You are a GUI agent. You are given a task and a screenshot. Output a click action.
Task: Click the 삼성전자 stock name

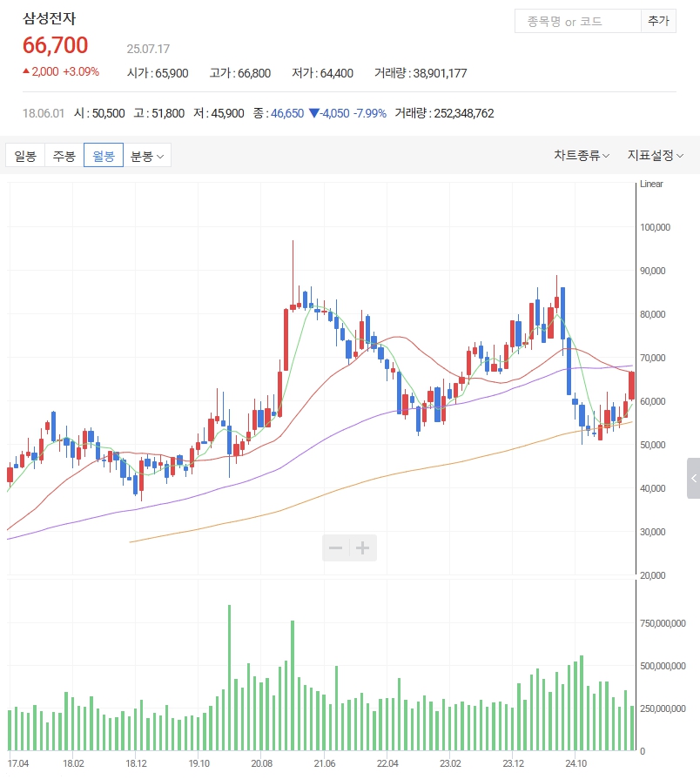click(x=49, y=19)
